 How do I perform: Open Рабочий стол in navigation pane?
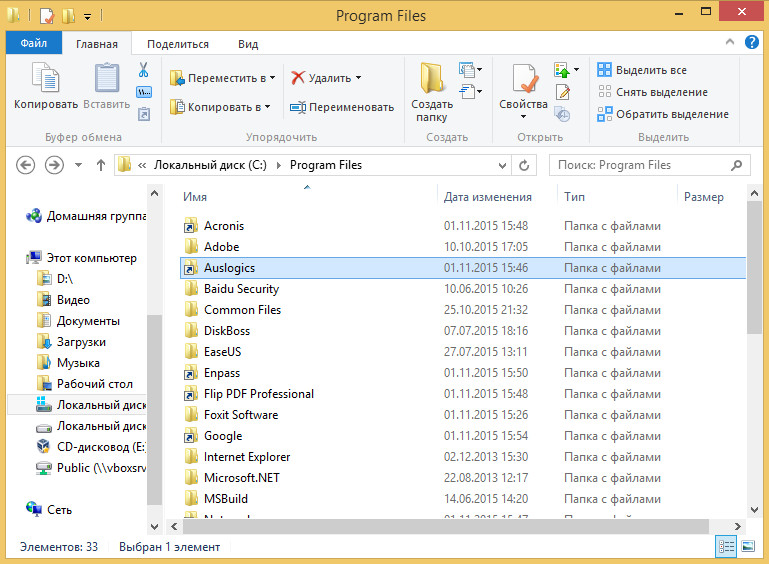click(x=85, y=384)
